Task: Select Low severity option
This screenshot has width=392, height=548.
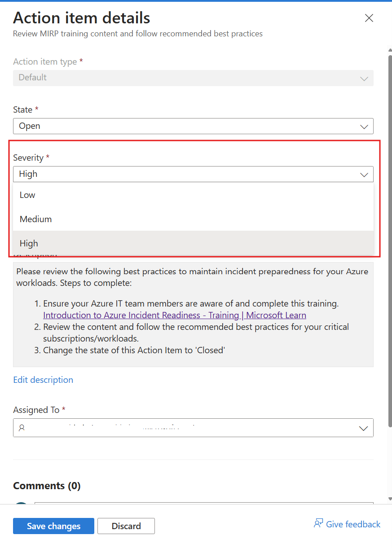Action: pyautogui.click(x=193, y=195)
